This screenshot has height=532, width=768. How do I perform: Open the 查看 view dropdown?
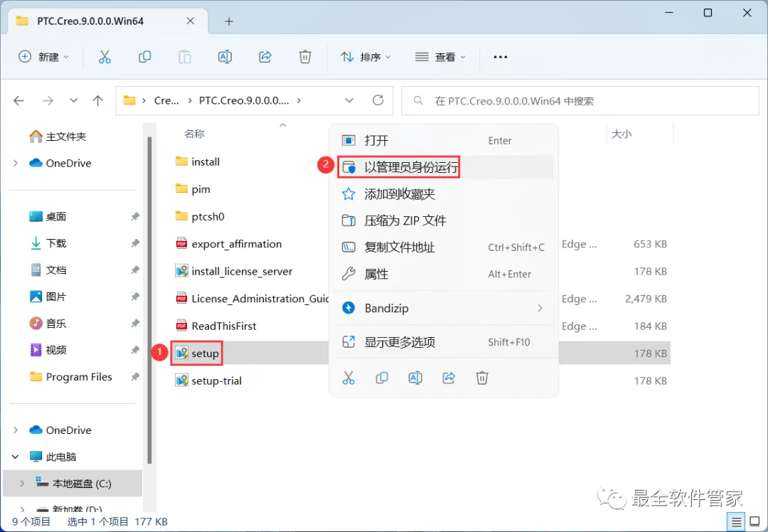point(440,58)
